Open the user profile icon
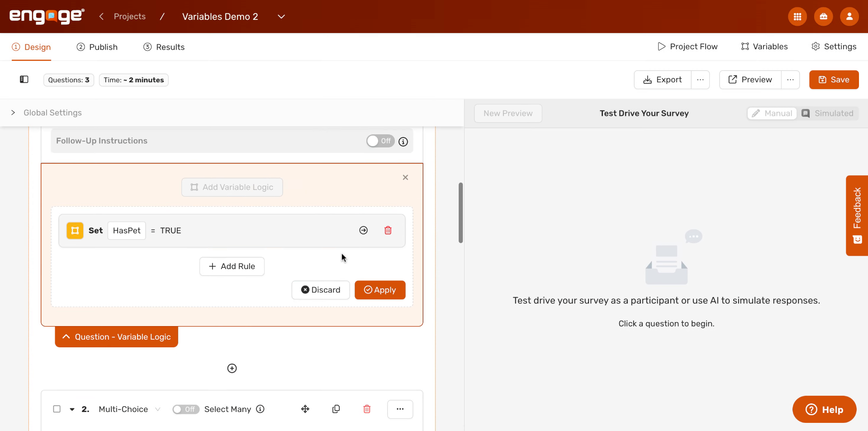868x431 pixels. [849, 17]
